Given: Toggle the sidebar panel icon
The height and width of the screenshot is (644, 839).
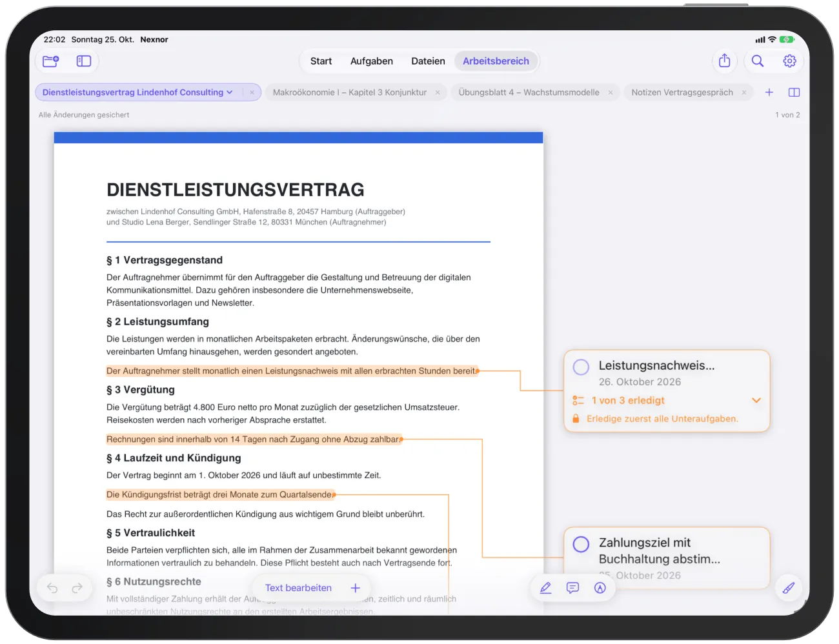Looking at the screenshot, I should click(x=84, y=61).
